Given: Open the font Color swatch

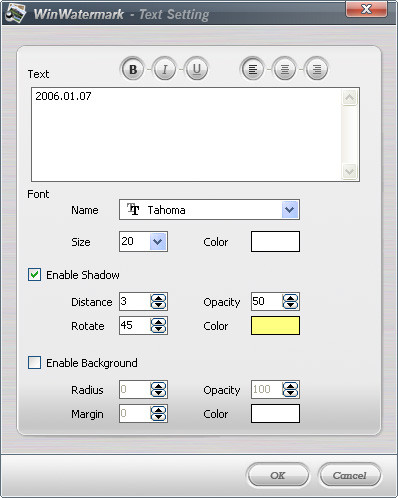Looking at the screenshot, I should point(275,242).
